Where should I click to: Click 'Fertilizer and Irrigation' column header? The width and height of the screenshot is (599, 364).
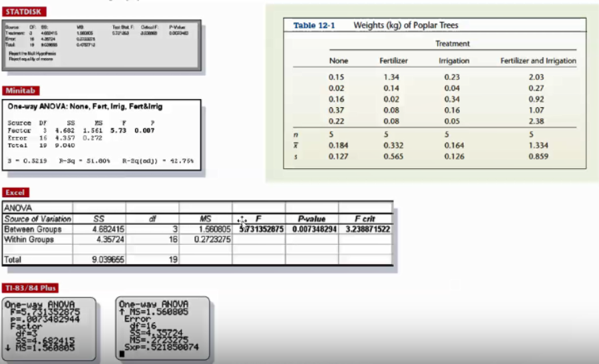tap(538, 61)
